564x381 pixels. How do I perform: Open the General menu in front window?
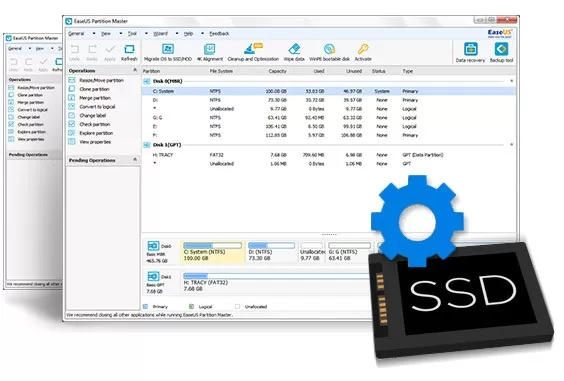click(76, 33)
